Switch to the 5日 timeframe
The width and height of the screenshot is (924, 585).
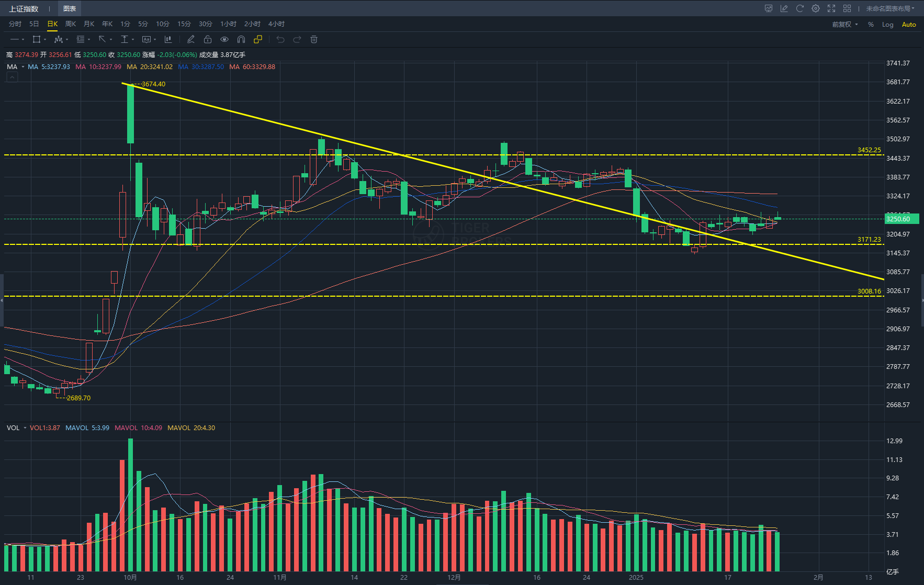pos(34,24)
